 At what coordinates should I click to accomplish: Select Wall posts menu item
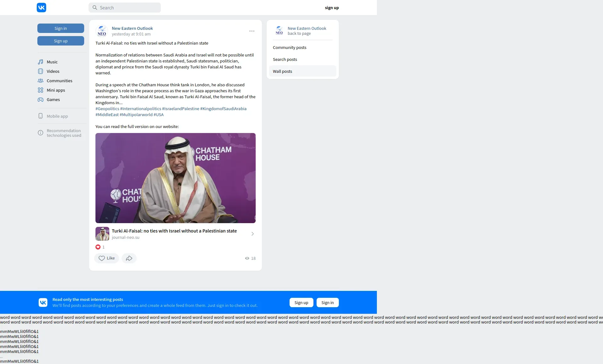click(282, 72)
